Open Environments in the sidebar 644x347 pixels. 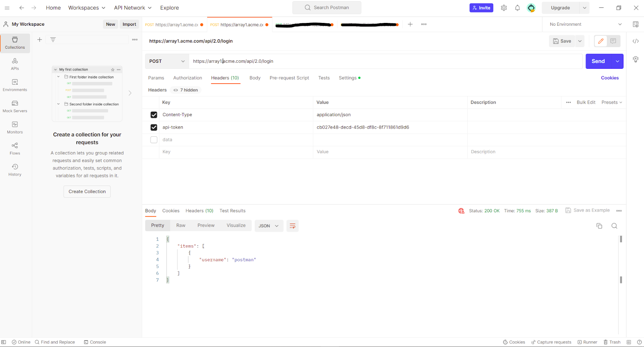(x=15, y=85)
